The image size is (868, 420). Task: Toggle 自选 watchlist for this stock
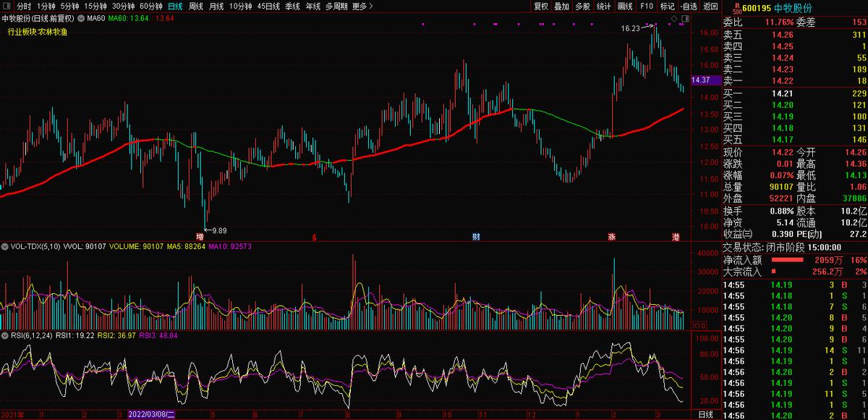689,7
